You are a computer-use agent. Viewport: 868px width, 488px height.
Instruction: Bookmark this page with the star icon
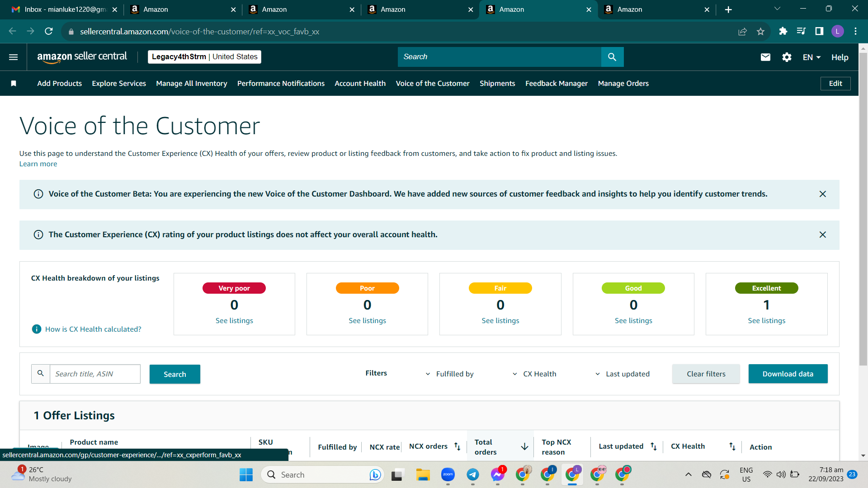click(760, 31)
